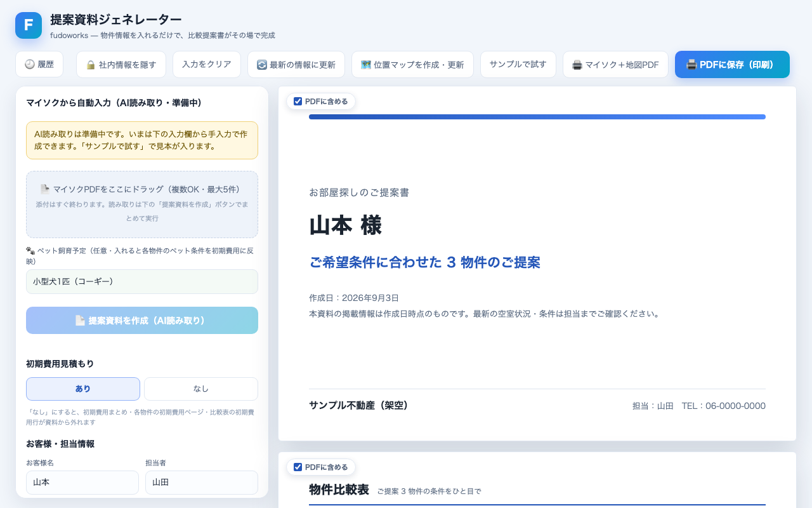Select あり for 初期費用見積もり
Image resolution: width=812 pixels, height=508 pixels.
[x=83, y=389]
